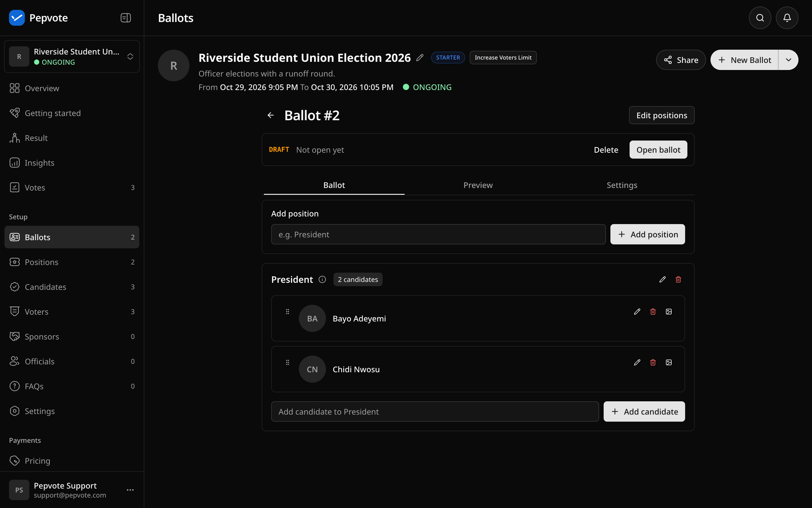Edit election title pencil icon

tap(420, 58)
